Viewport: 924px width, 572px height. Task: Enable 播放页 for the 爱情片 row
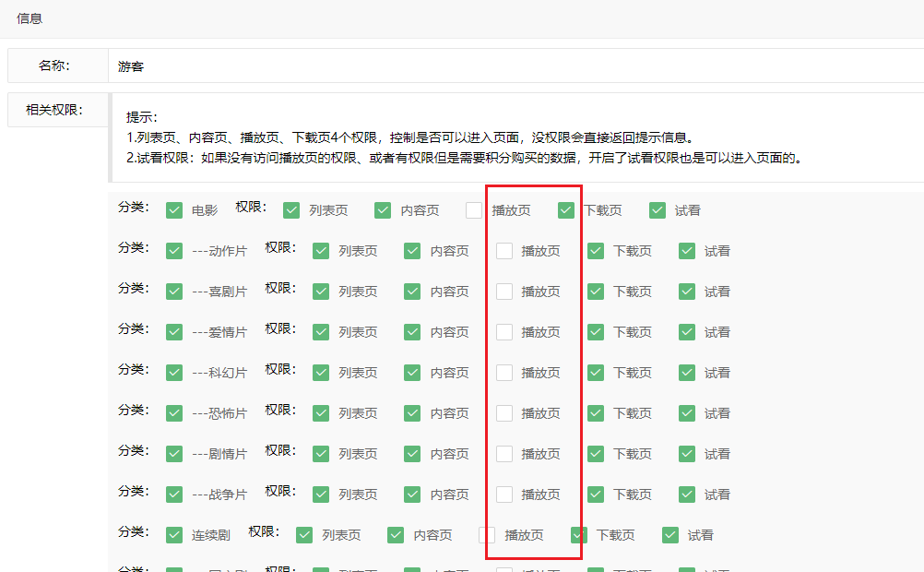pos(504,332)
